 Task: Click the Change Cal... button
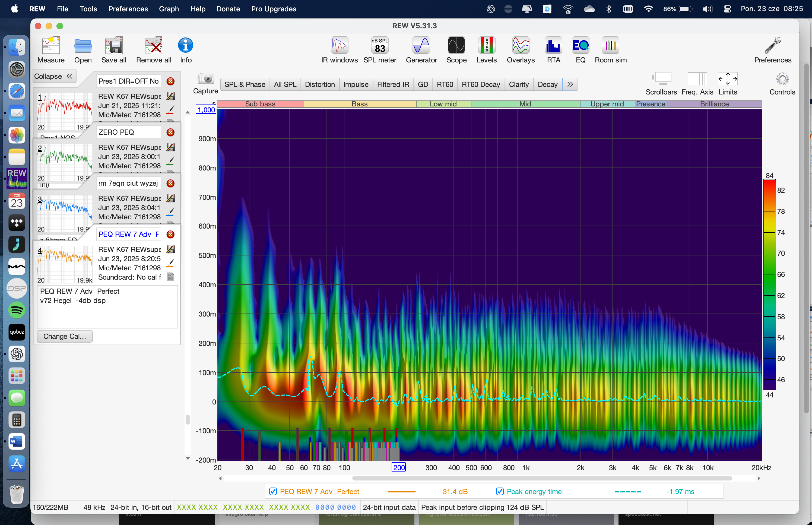64,336
